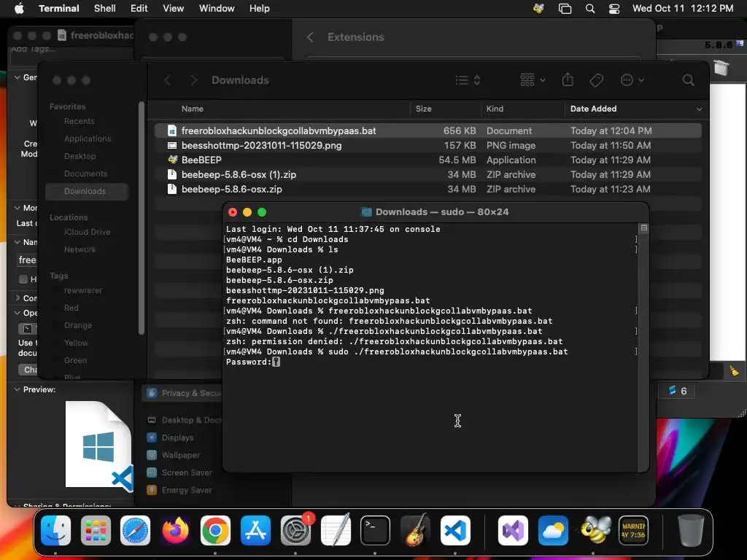Sort by Date Added column header
The width and height of the screenshot is (747, 560).
coord(635,109)
